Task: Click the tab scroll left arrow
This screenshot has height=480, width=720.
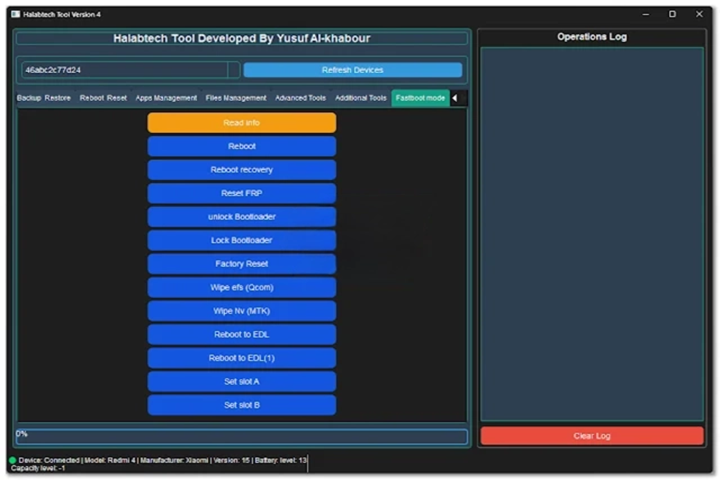Action: (455, 98)
